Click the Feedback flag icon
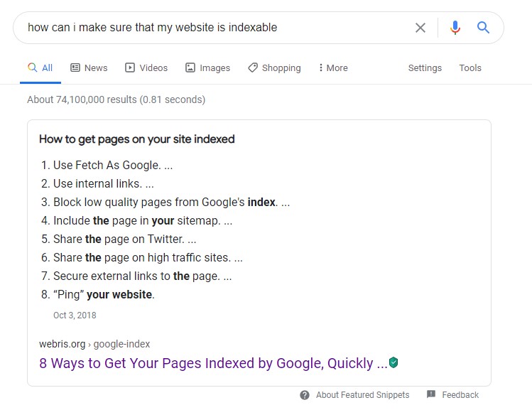The height and width of the screenshot is (410, 532). pyautogui.click(x=431, y=395)
